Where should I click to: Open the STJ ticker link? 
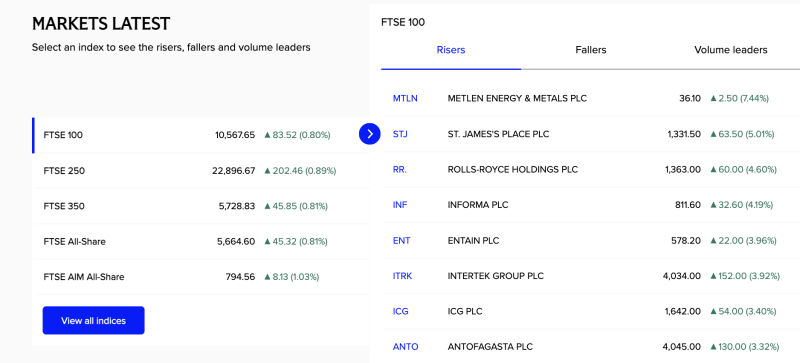[x=401, y=134]
